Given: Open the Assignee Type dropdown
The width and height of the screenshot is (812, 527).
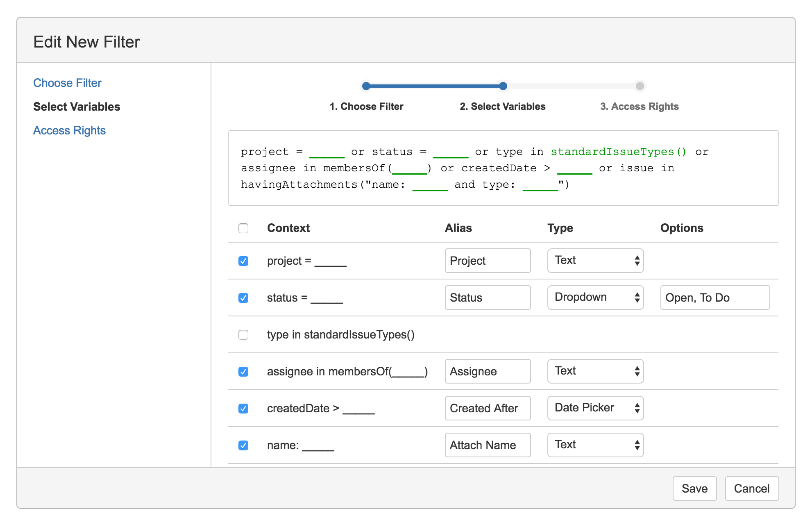Looking at the screenshot, I should [x=595, y=371].
